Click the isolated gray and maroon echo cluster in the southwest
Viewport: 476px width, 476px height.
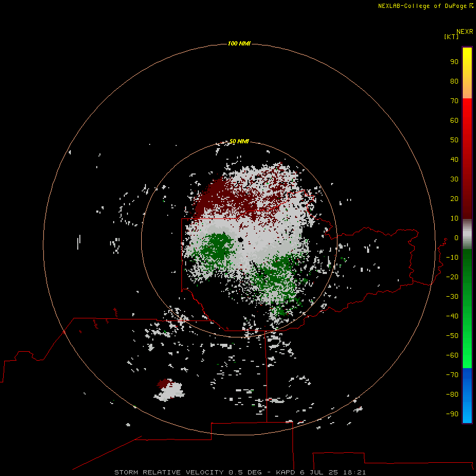click(x=169, y=390)
